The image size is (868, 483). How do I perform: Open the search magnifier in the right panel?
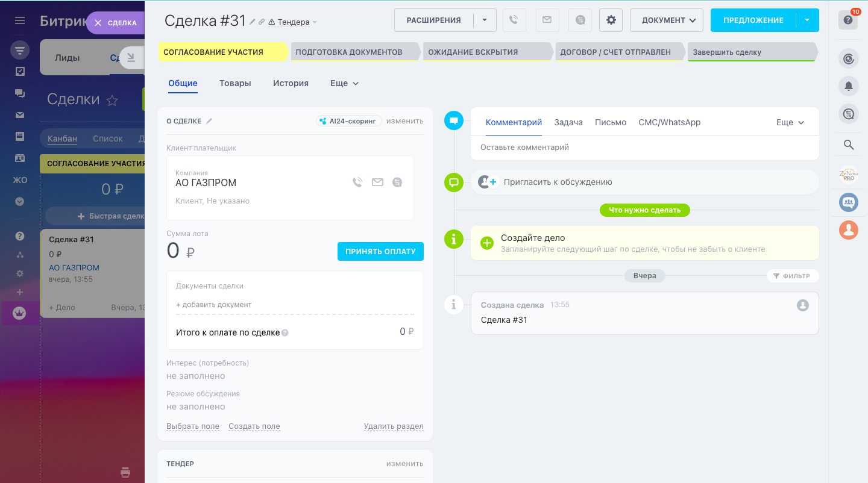[849, 145]
